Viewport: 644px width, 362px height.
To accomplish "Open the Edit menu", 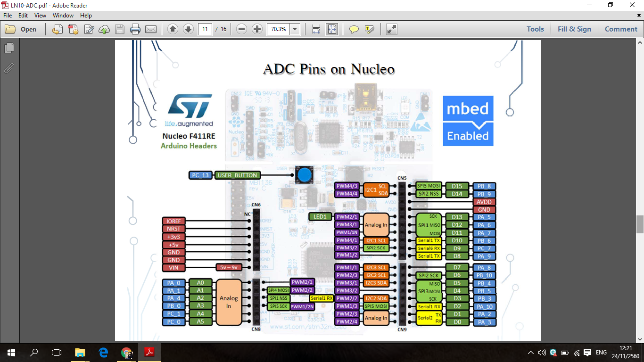I will click(x=24, y=16).
